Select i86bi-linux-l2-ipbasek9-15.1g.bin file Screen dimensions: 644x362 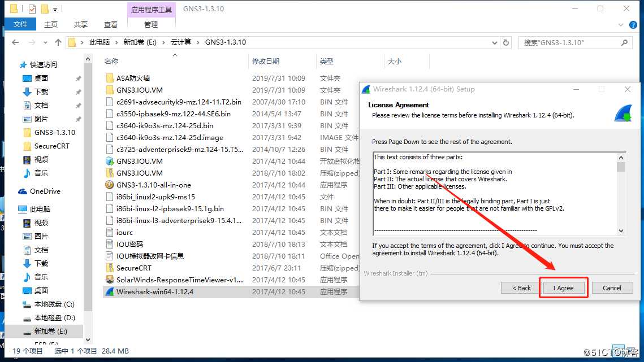tap(170, 209)
